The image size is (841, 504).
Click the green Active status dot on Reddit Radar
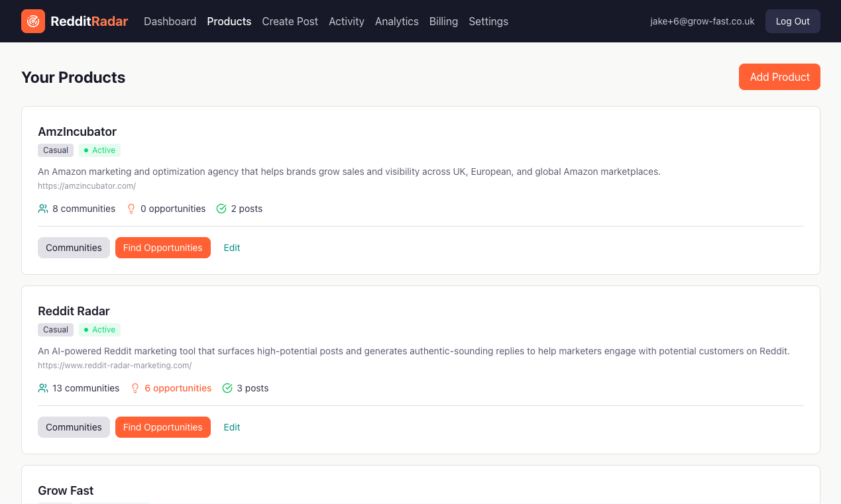(x=87, y=329)
